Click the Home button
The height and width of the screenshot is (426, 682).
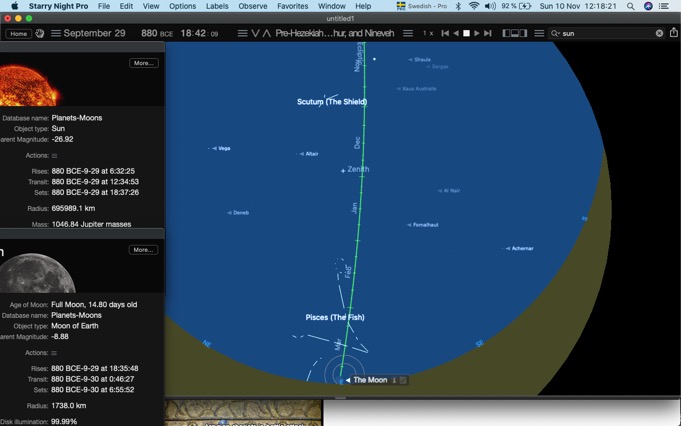point(19,34)
